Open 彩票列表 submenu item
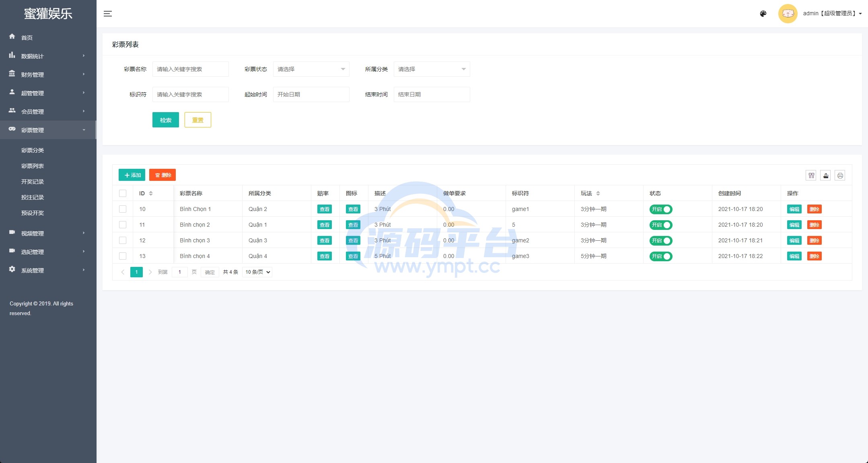The width and height of the screenshot is (868, 463). (x=33, y=166)
